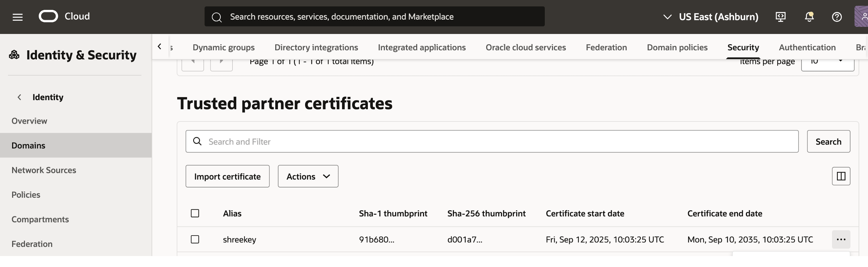Open the notifications bell

(809, 17)
